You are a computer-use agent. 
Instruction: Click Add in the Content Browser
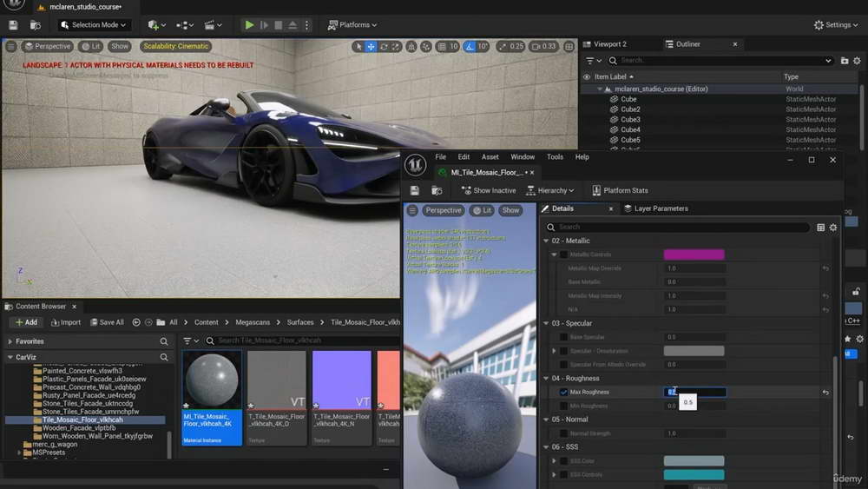[x=27, y=322]
